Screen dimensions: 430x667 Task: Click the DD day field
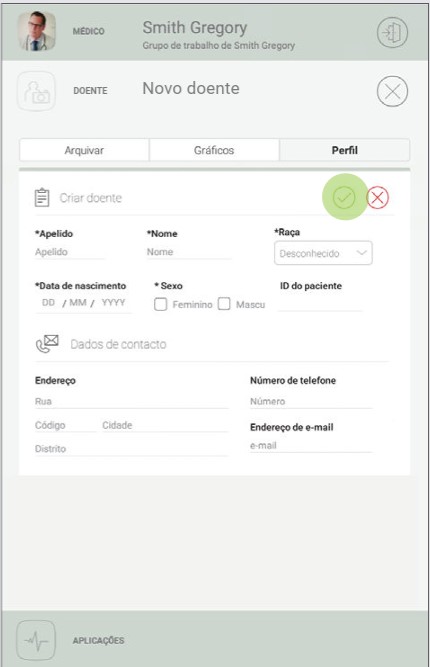point(48,302)
